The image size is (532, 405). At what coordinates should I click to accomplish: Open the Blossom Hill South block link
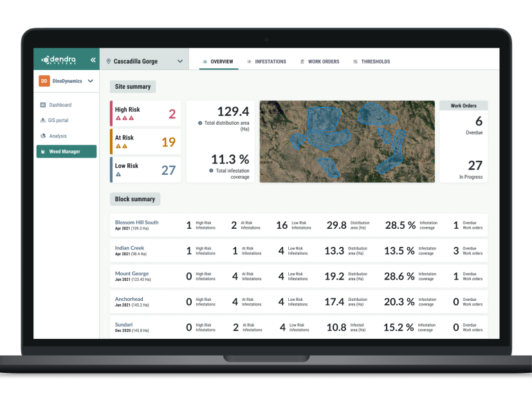[x=136, y=222]
